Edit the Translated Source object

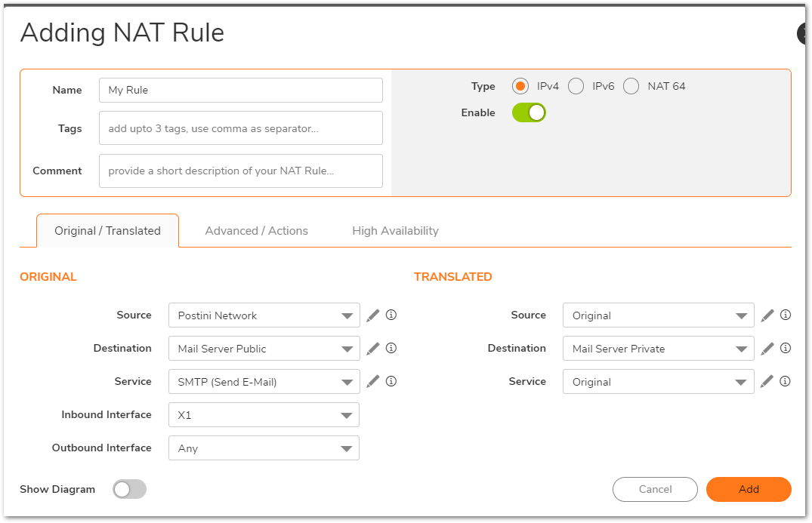[x=767, y=315]
